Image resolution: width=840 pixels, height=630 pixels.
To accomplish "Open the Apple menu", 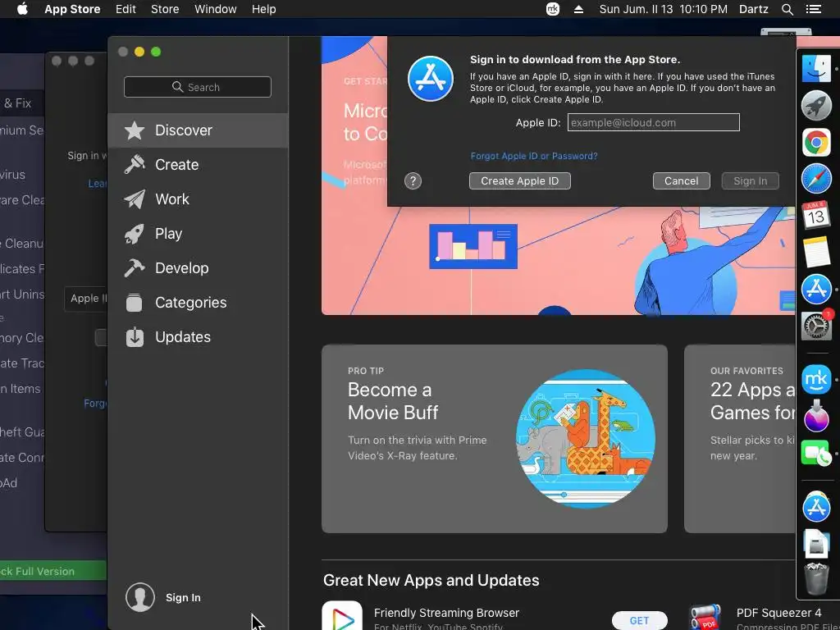I will pyautogui.click(x=22, y=9).
